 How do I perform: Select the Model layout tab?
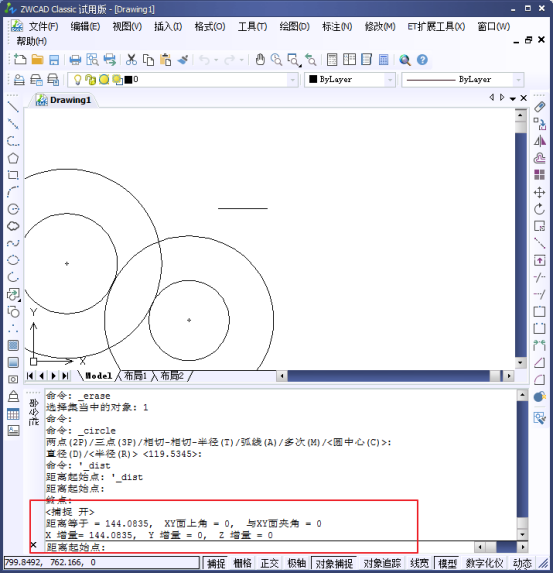98,376
